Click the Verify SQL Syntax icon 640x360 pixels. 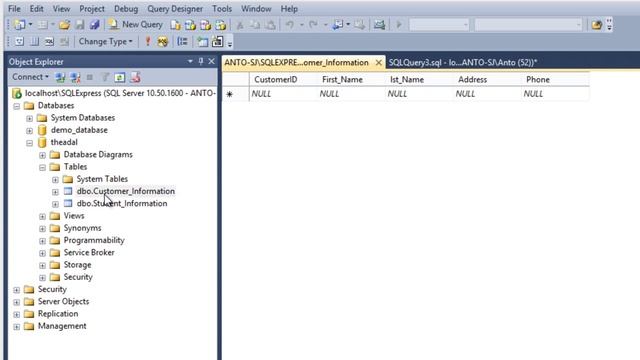pyautogui.click(x=162, y=42)
